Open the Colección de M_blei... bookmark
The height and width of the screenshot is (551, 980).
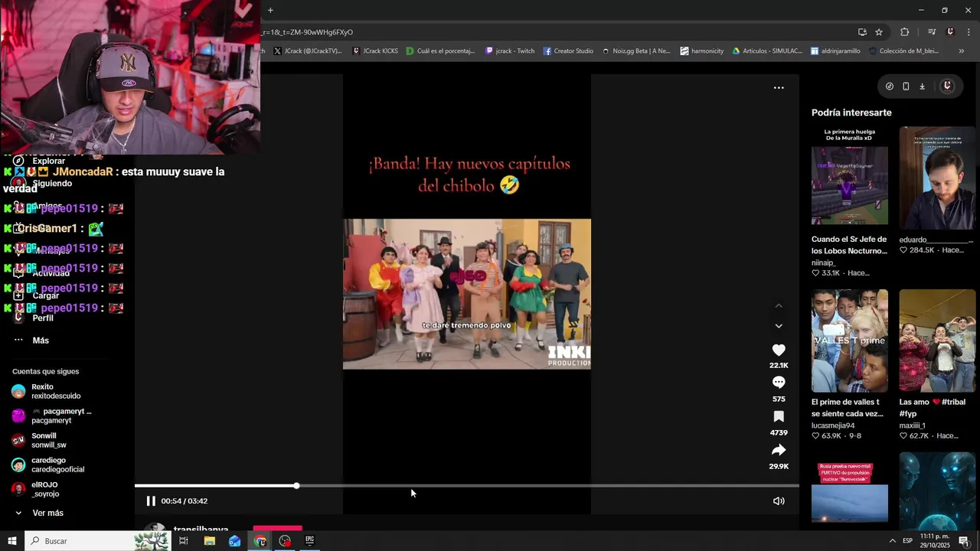pos(903,51)
